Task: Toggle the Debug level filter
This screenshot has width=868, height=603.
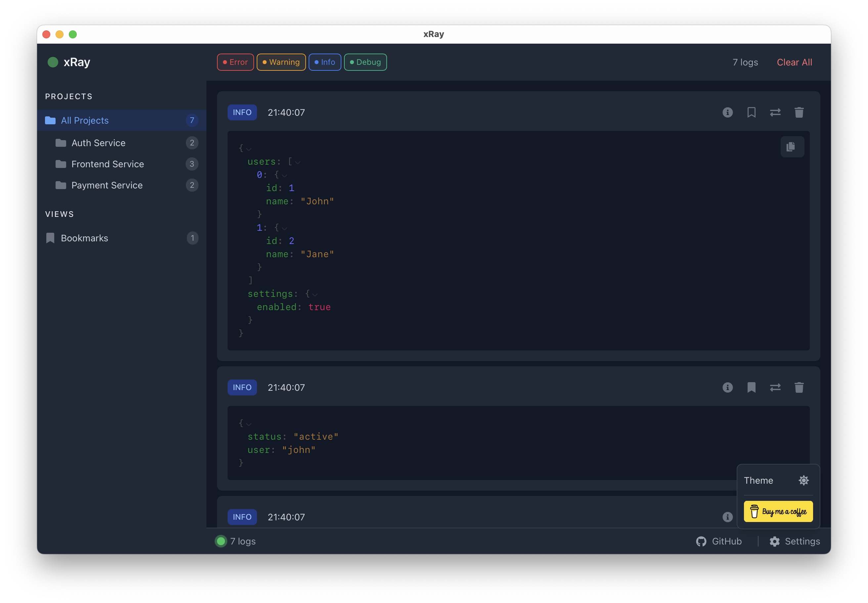Action: pyautogui.click(x=365, y=62)
